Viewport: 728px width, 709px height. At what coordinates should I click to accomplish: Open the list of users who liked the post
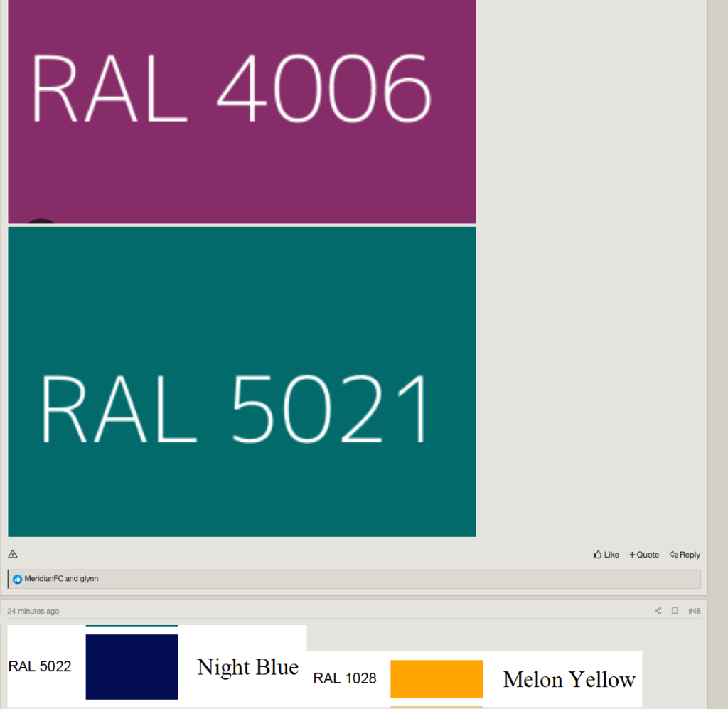click(61, 579)
